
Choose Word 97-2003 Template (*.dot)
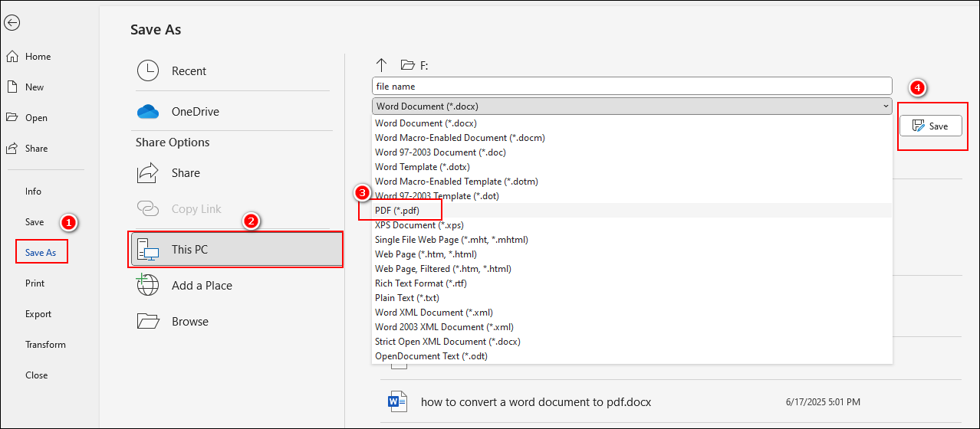tap(632, 196)
